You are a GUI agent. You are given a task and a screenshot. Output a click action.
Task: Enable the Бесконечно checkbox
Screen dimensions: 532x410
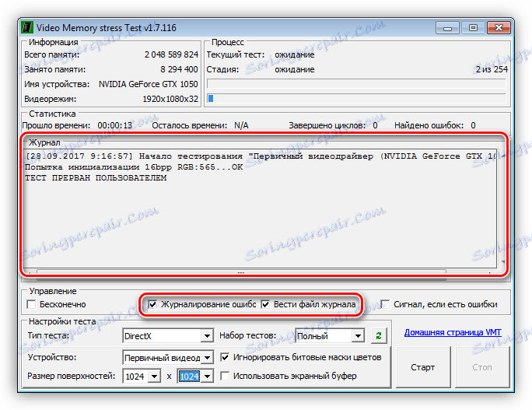(x=31, y=304)
